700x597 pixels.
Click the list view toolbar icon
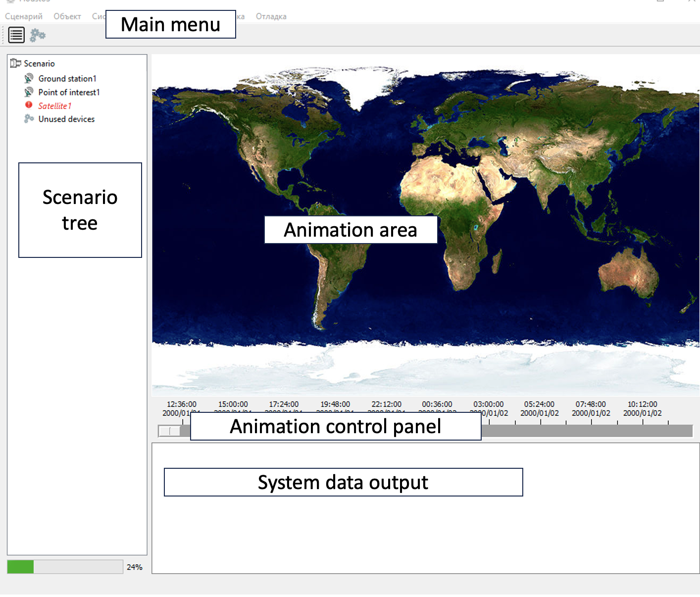[x=16, y=35]
